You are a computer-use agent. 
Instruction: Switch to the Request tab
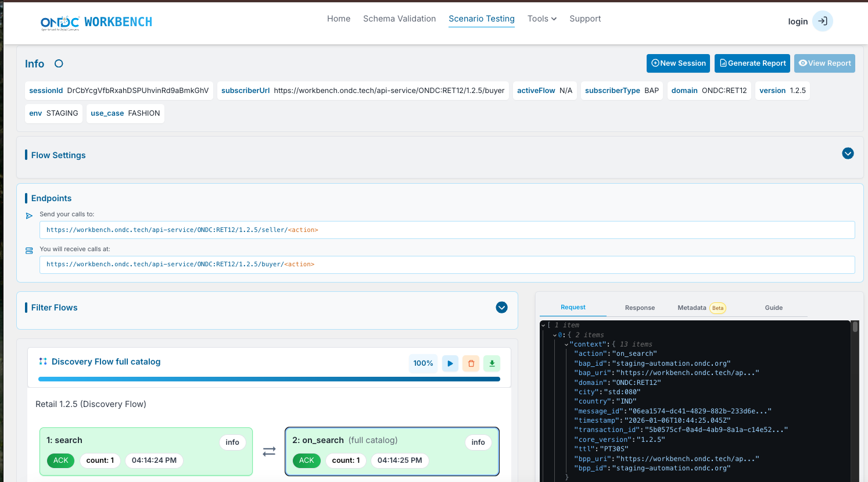tap(573, 307)
